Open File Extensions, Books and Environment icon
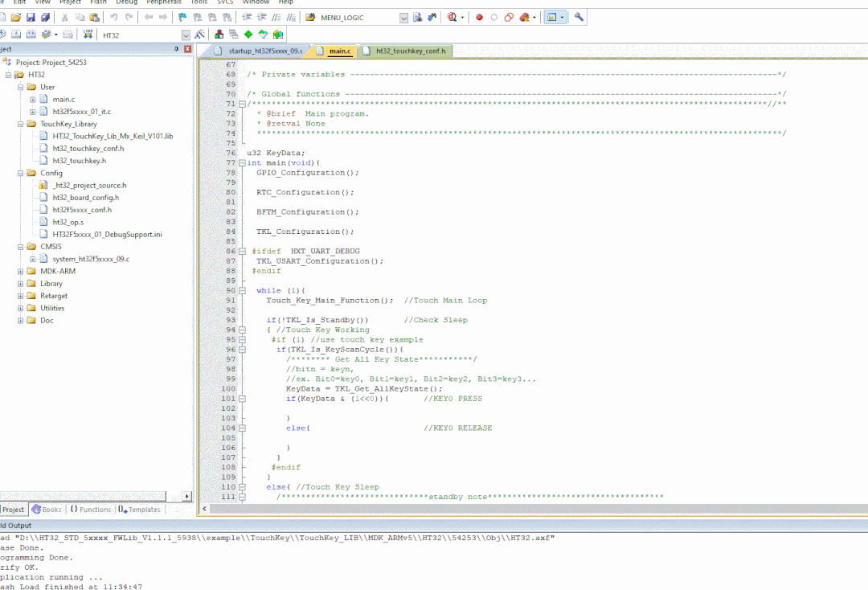Viewport: 868px width, 590px height. point(219,35)
